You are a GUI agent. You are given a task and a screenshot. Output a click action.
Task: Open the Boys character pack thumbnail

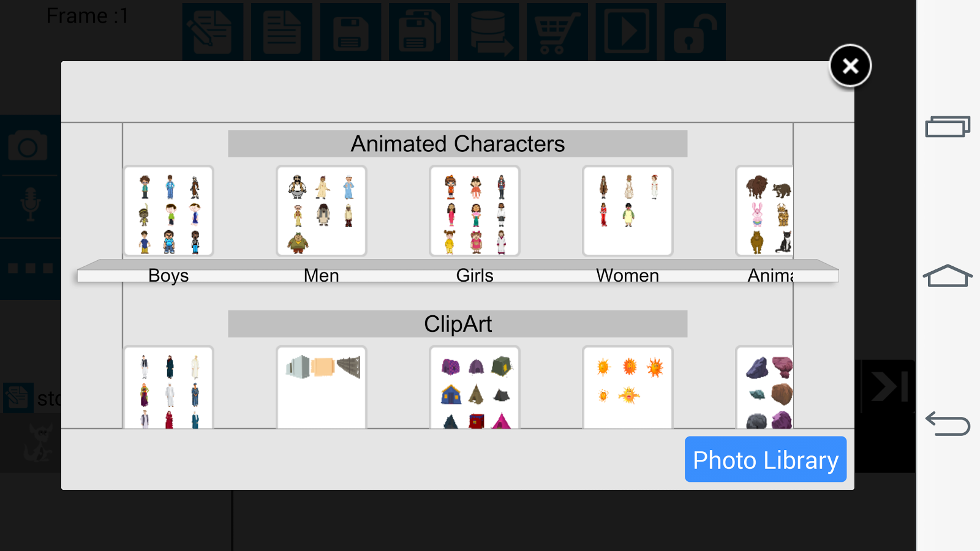point(168,211)
